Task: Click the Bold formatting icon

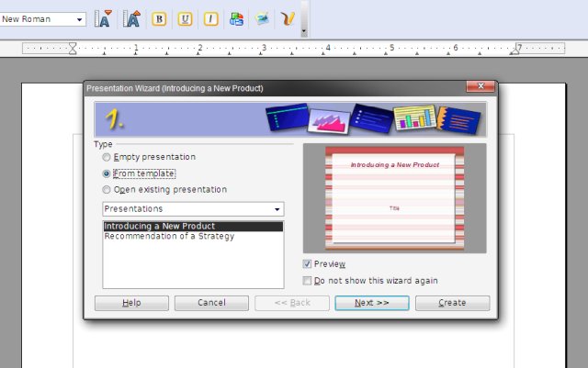Action: (x=159, y=18)
